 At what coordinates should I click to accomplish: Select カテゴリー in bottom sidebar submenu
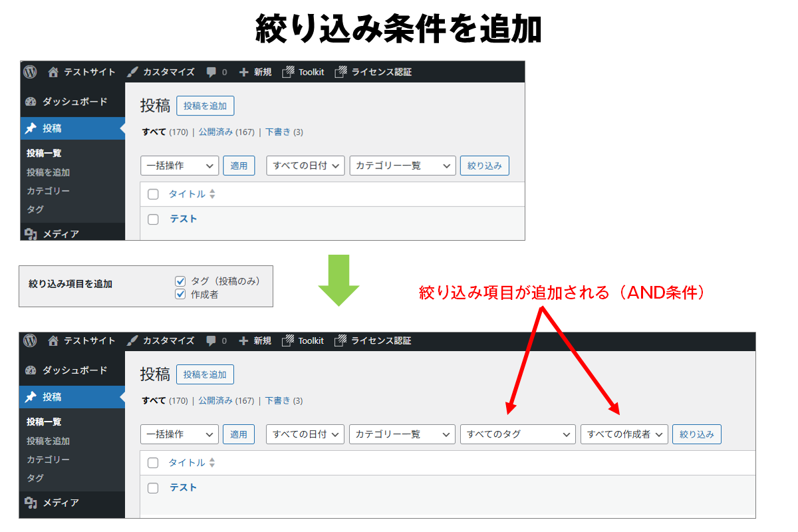tap(48, 460)
